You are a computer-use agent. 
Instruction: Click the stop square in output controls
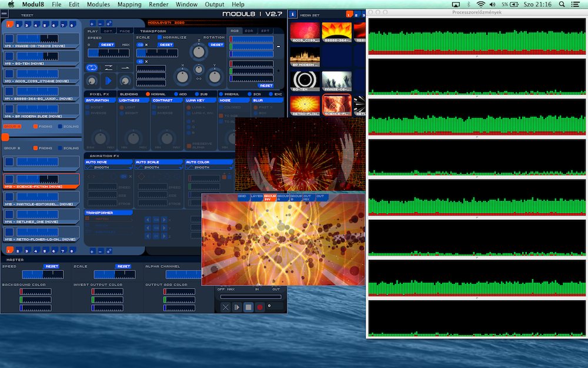pyautogui.click(x=248, y=307)
